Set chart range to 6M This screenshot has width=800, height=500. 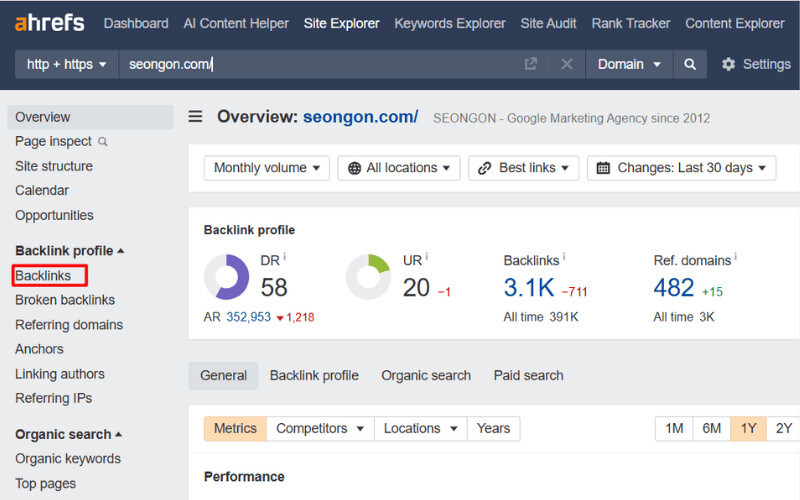(x=711, y=428)
